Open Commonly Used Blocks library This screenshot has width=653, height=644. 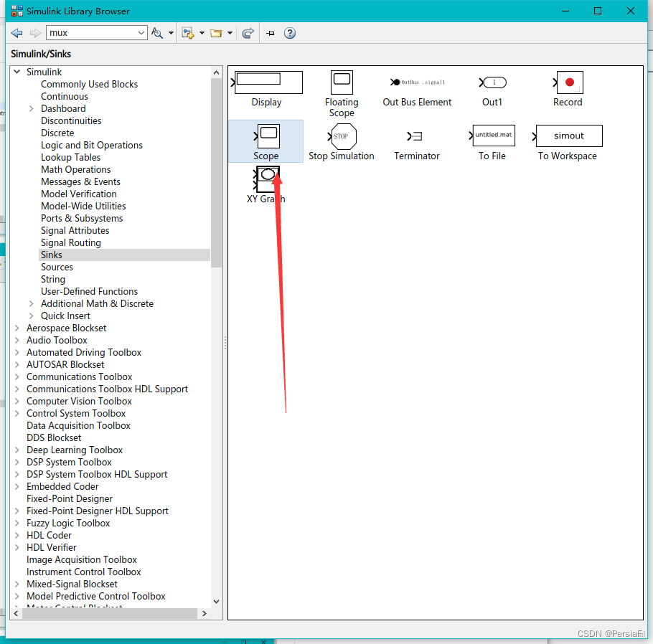[89, 84]
